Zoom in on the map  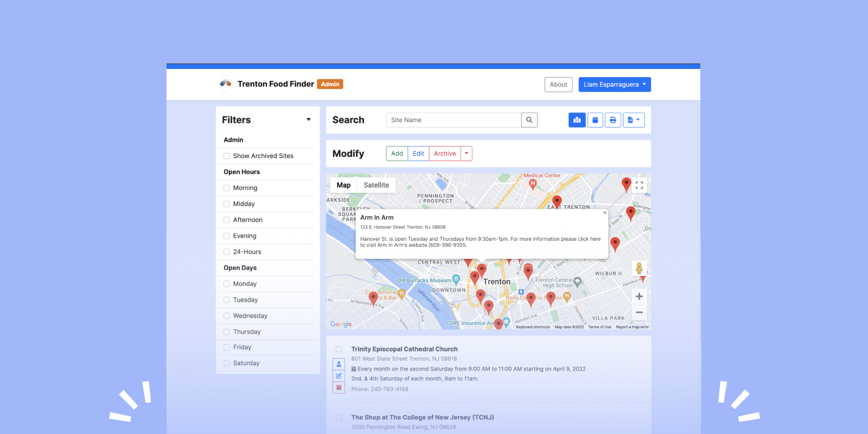[639, 296]
